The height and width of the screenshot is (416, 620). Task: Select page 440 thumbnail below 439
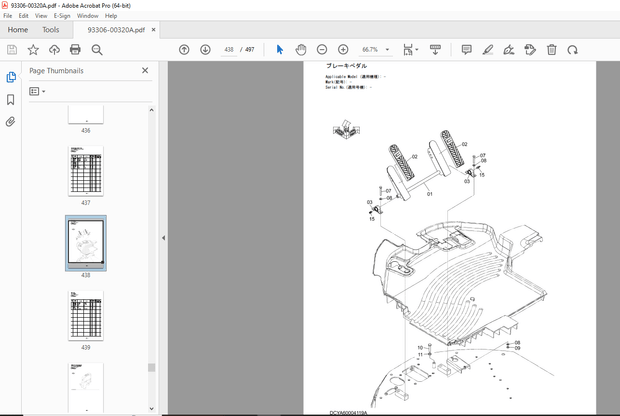pos(86,388)
